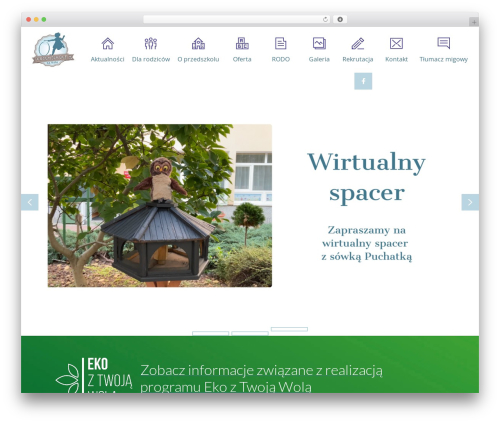Click the Zobacz informacje Eko banner text
500x423 pixels.
click(x=261, y=379)
